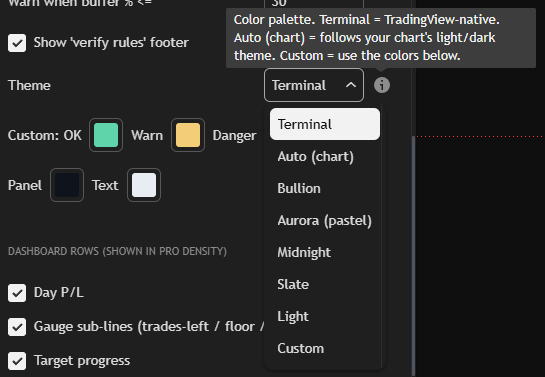The width and height of the screenshot is (545, 377).
Task: Choose the Slate theme option
Action: pyautogui.click(x=325, y=284)
